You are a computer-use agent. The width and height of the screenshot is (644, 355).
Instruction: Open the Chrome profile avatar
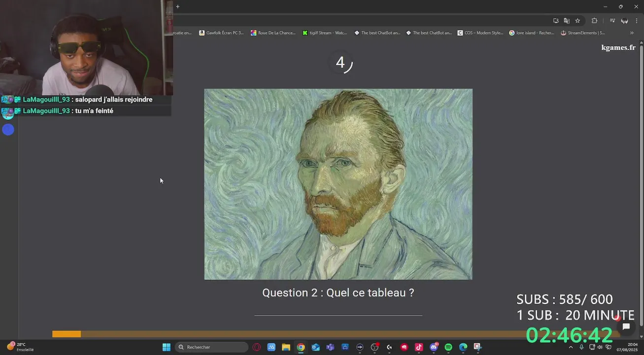(624, 21)
